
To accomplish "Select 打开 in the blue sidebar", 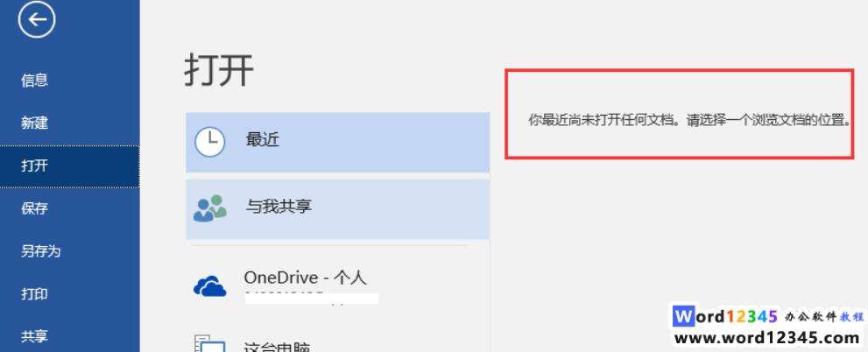I will [x=34, y=165].
